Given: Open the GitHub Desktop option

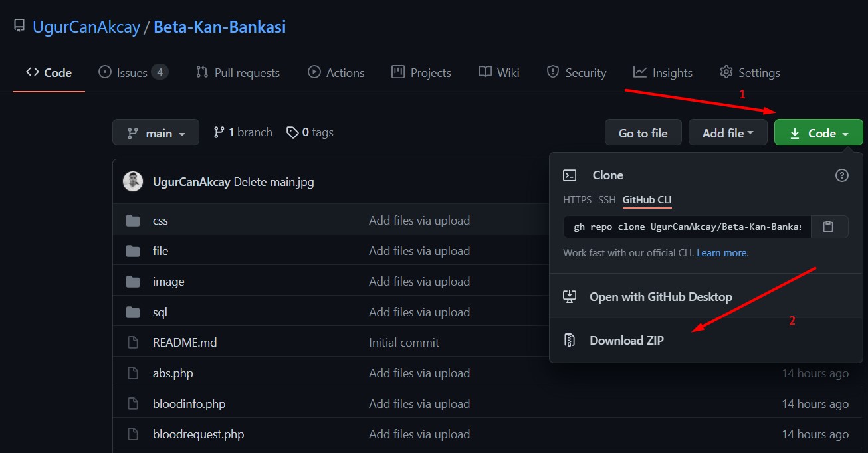Looking at the screenshot, I should click(x=661, y=296).
